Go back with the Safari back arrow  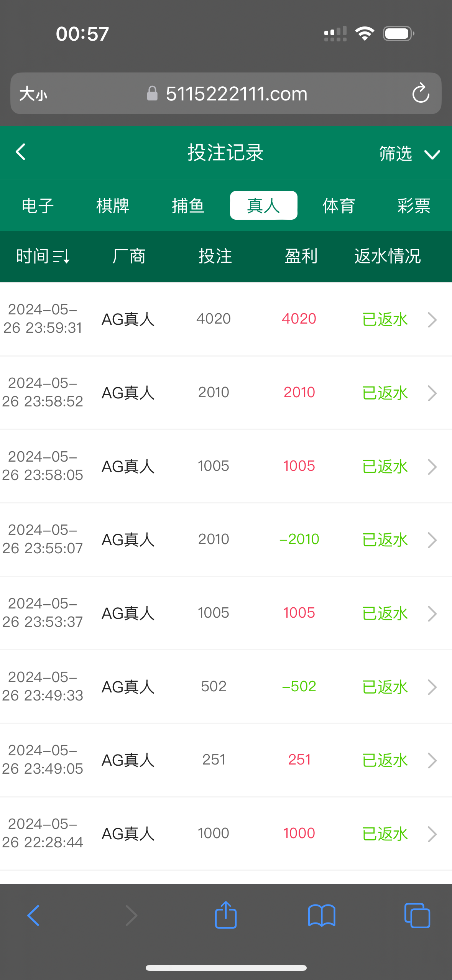coord(34,916)
